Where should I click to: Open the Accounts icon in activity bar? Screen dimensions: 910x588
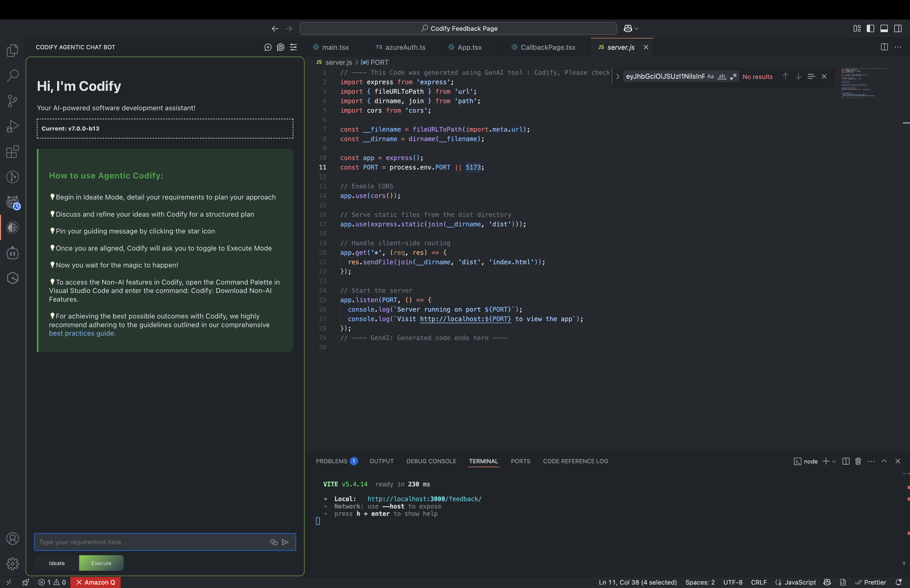(13, 538)
